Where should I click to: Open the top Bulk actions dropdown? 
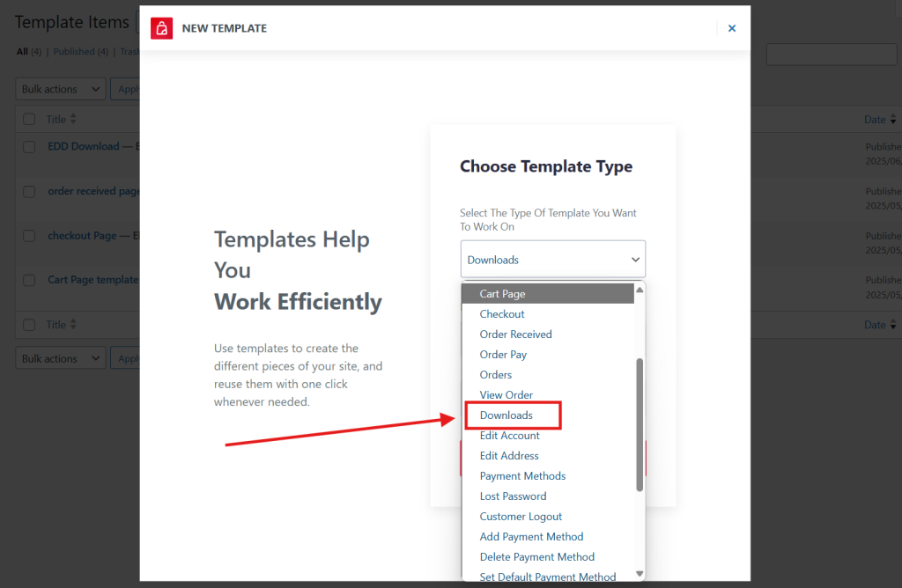(61, 89)
